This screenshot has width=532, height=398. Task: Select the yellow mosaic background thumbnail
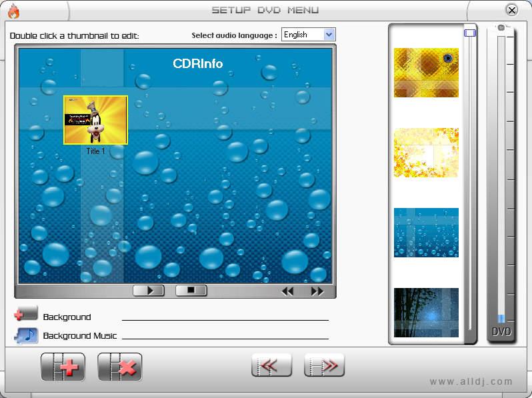[426, 73]
